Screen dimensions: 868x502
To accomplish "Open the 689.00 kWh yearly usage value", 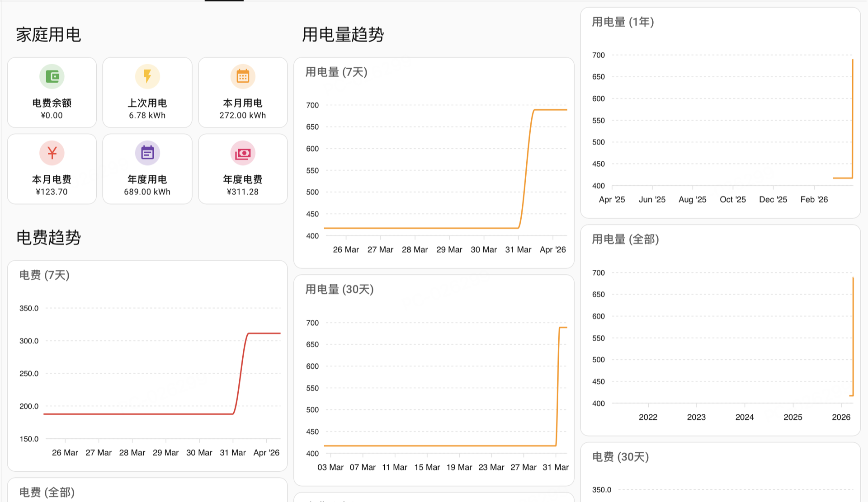I will click(147, 192).
